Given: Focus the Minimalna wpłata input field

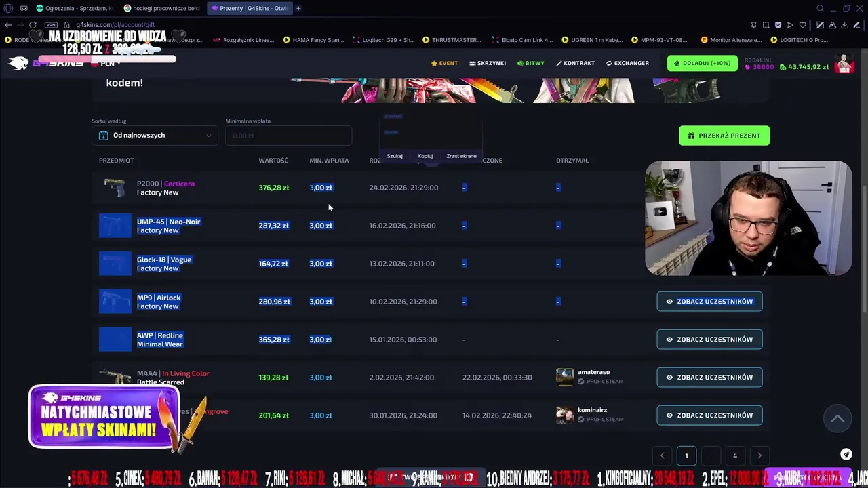Looking at the screenshot, I should point(289,136).
